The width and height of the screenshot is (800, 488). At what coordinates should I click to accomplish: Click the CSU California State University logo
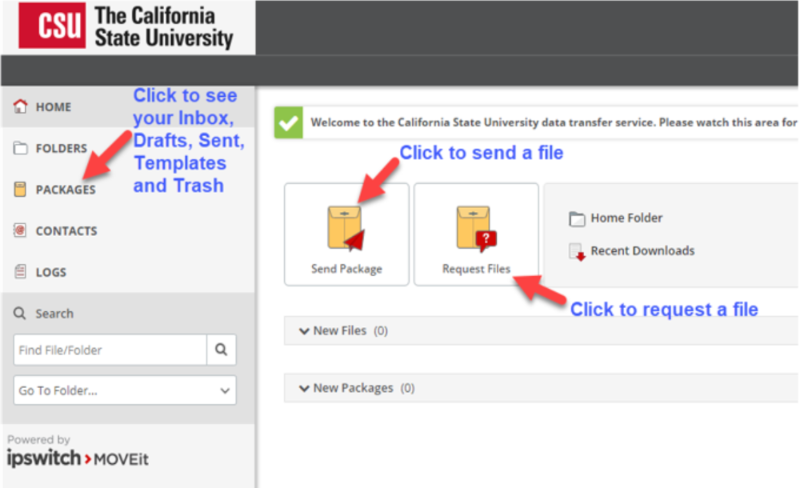coord(127,27)
